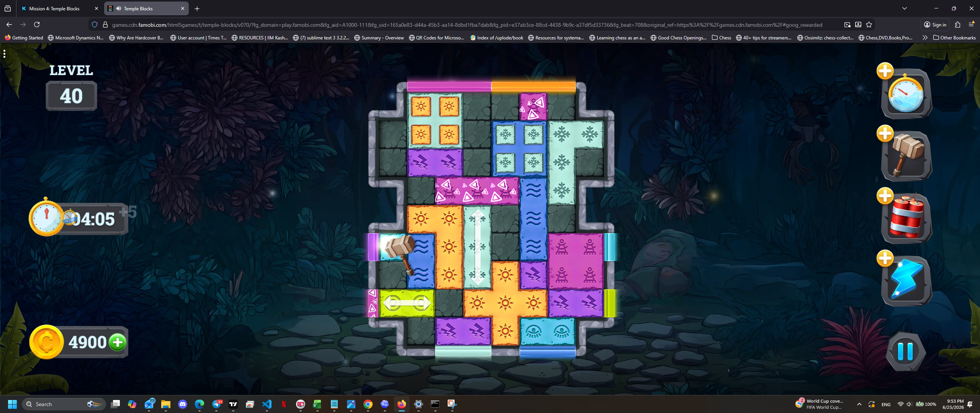
Task: Switch to Mission 4: Temple Blocks tab
Action: coord(55,8)
